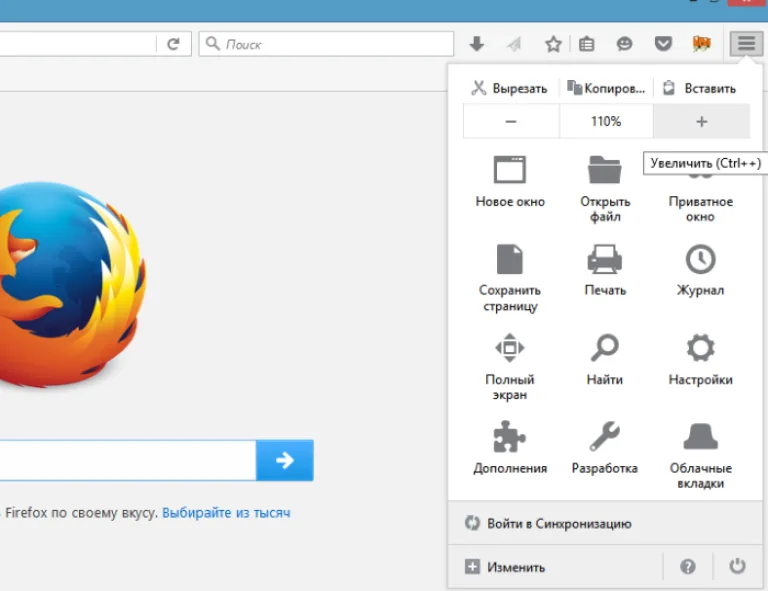Open Новое окно new window
This screenshot has width=768, height=591.
(x=510, y=182)
